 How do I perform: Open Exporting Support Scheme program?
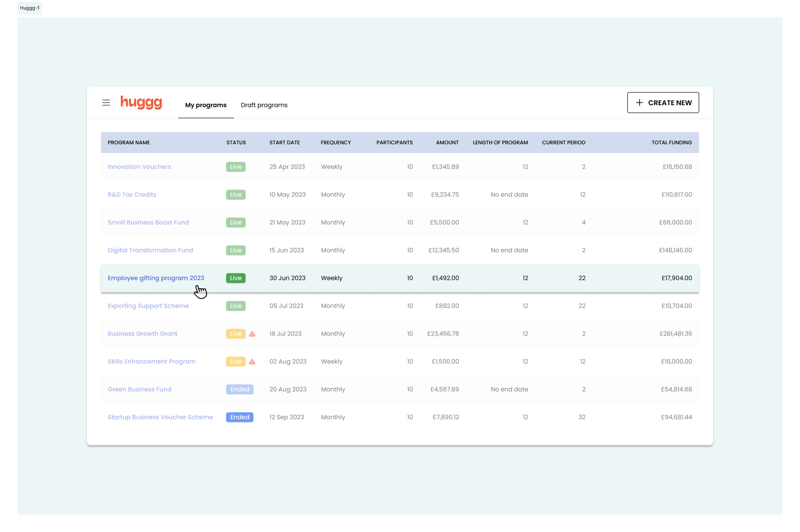[x=148, y=306]
